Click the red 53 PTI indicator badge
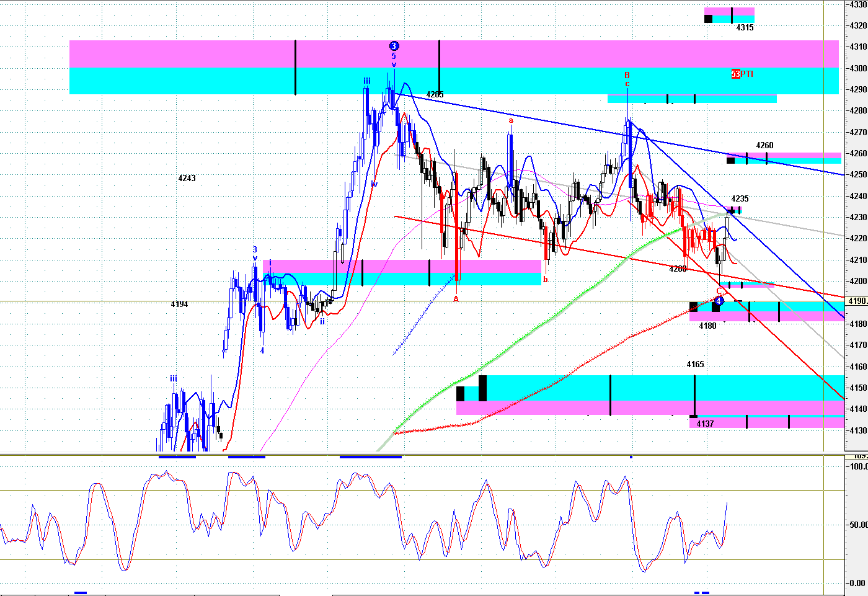Image resolution: width=868 pixels, height=596 pixels. (x=735, y=74)
